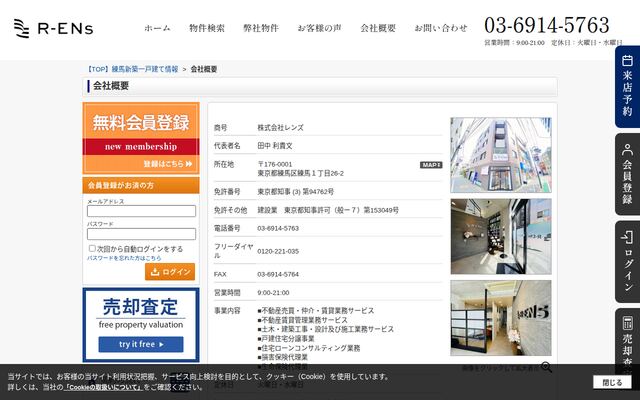This screenshot has width=640, height=400.
Task: Click the magnifier icon below photos
Action: [x=547, y=367]
